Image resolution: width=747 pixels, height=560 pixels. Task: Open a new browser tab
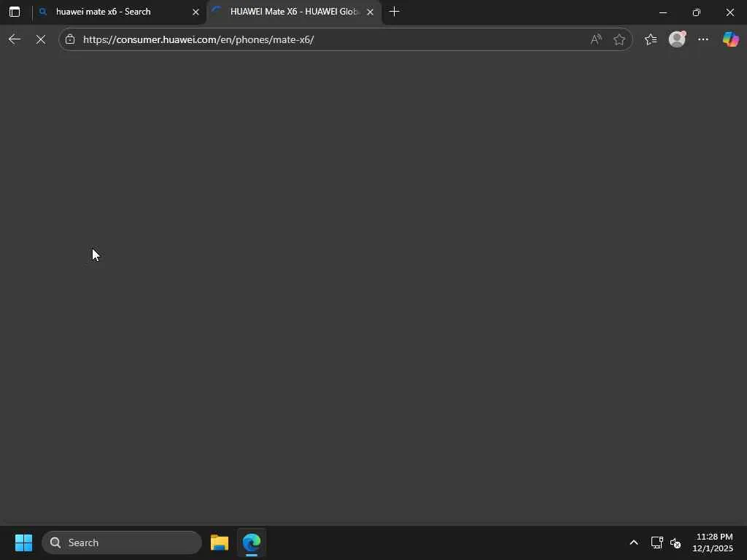point(394,12)
